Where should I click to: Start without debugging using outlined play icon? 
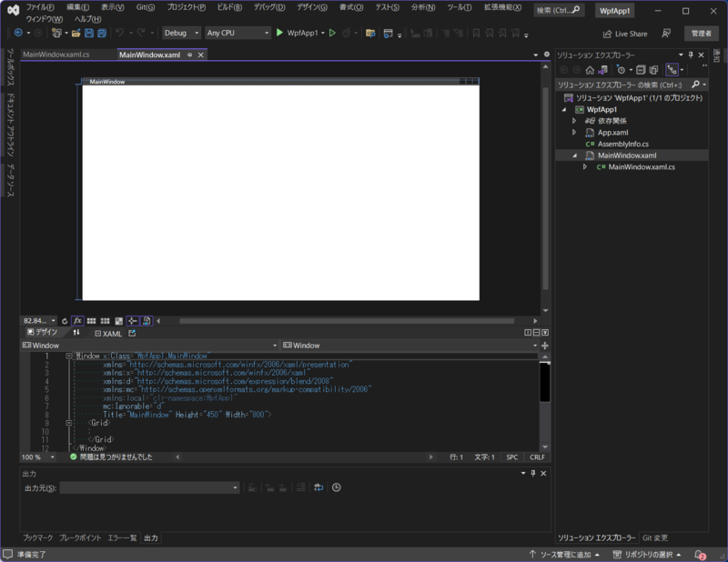click(332, 33)
